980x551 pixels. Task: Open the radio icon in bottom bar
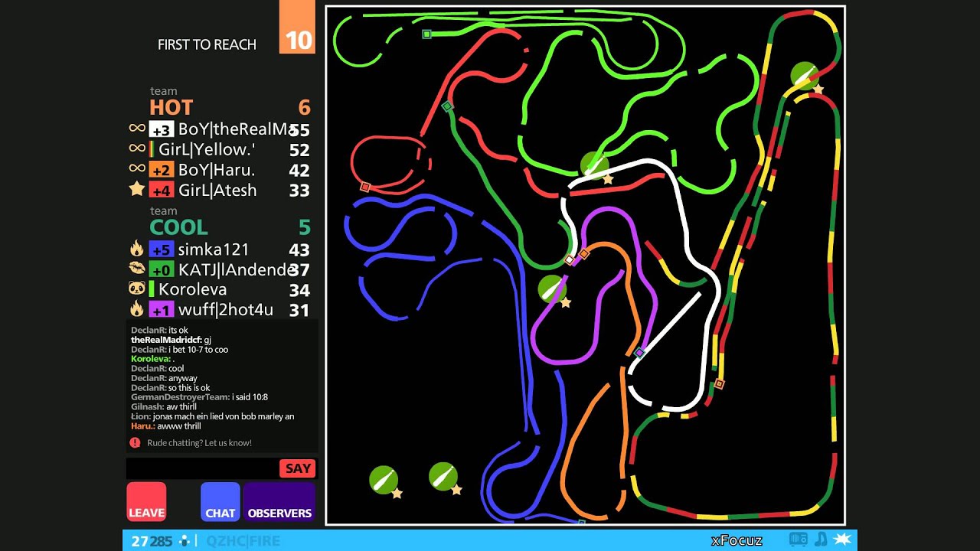[798, 540]
